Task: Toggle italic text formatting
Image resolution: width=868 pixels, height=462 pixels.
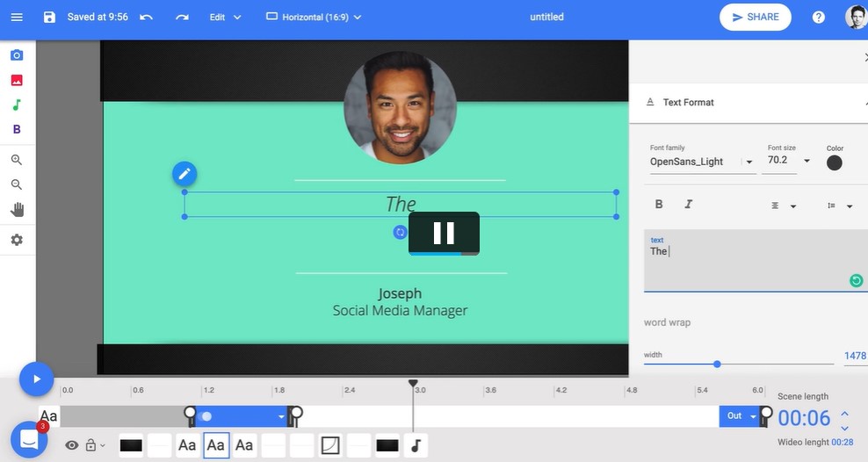Action: point(688,205)
